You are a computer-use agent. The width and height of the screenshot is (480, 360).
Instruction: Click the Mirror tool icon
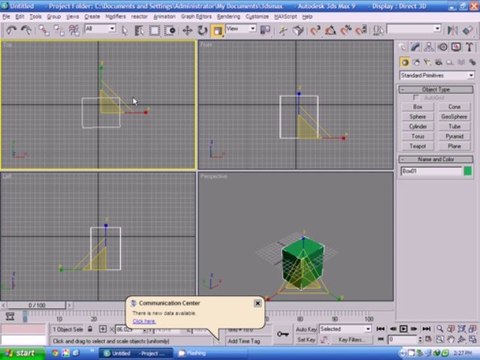[452, 31]
